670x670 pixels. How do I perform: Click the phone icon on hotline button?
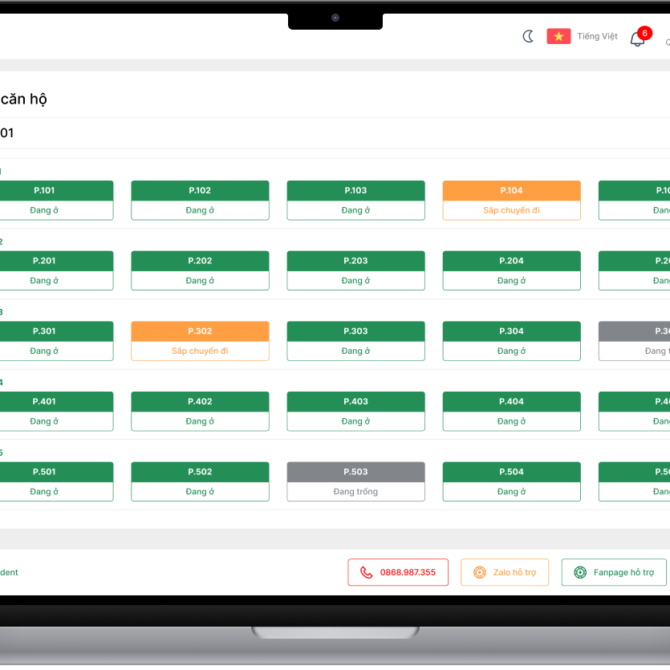click(x=366, y=572)
